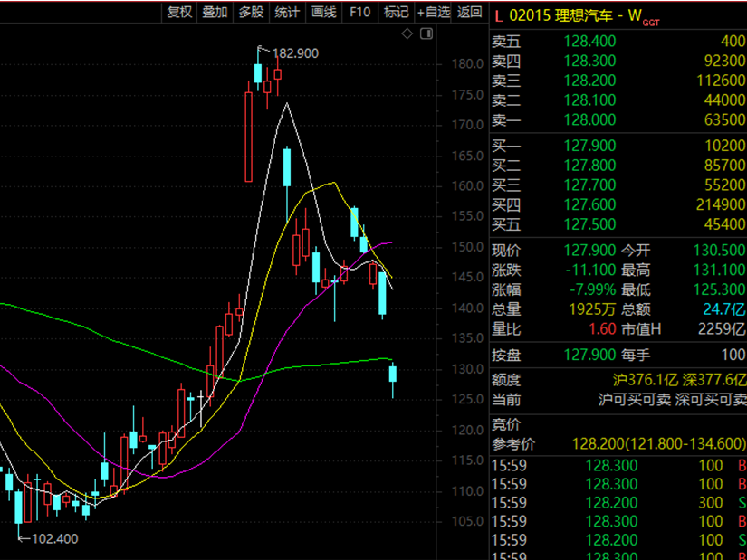
Task: Click the 返回 back button
Action: (470, 12)
